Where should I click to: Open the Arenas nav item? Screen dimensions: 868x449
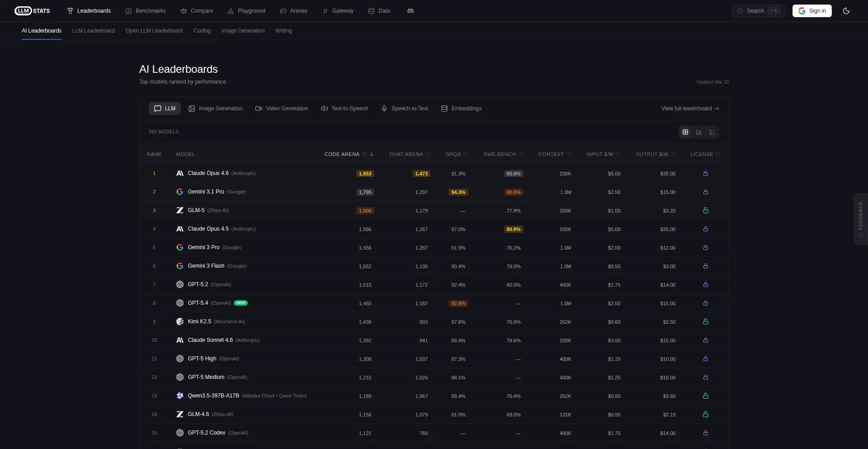tap(293, 11)
